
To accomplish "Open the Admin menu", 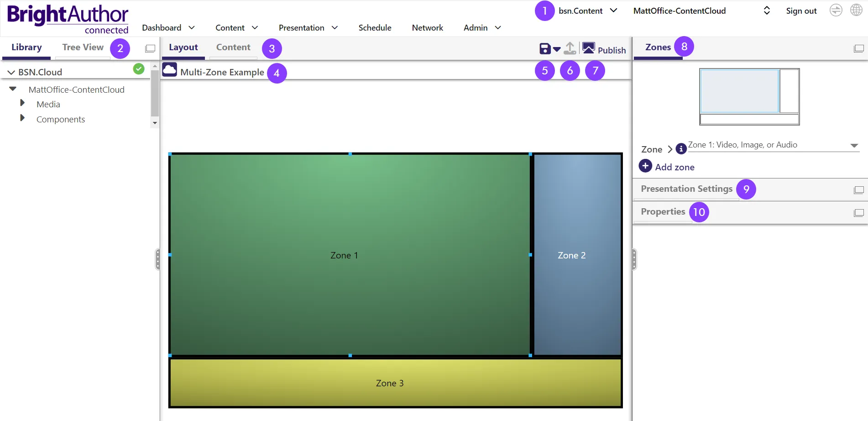I will [482, 28].
